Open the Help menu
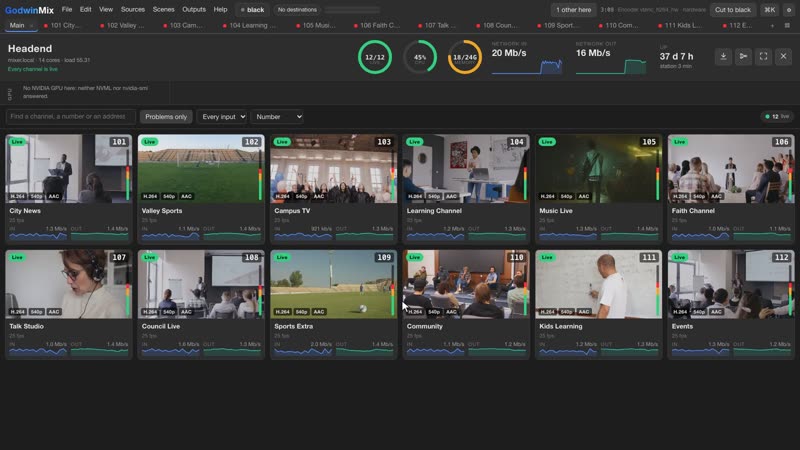This screenshot has height=450, width=800. [220, 10]
